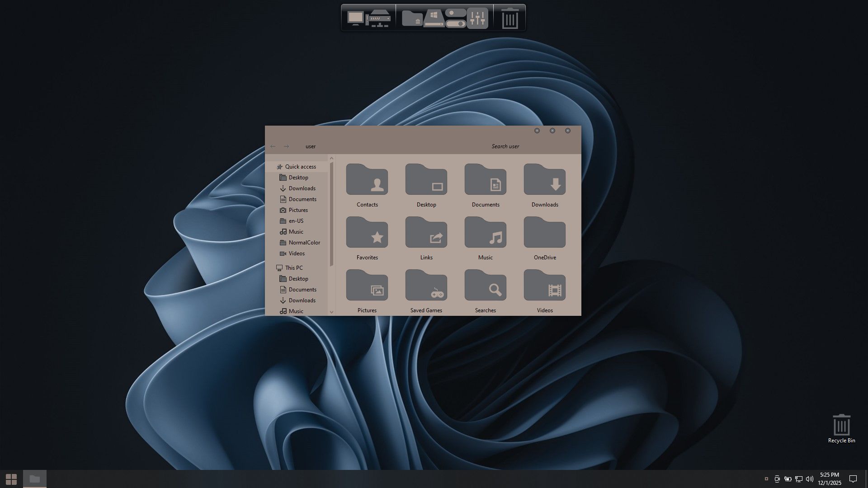Open the volume icon in system tray
The height and width of the screenshot is (488, 868).
point(809,479)
